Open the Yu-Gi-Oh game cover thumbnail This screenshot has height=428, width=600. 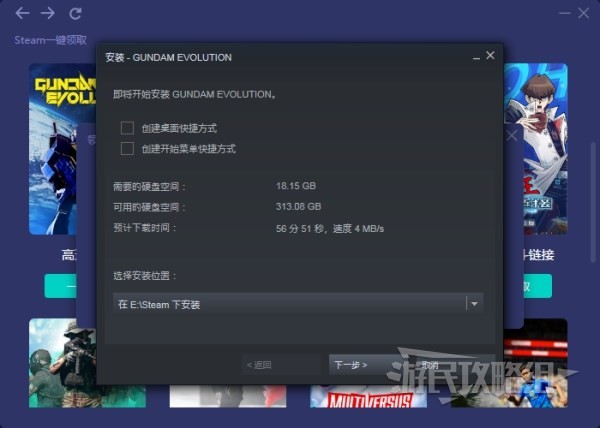pyautogui.click(x=536, y=149)
